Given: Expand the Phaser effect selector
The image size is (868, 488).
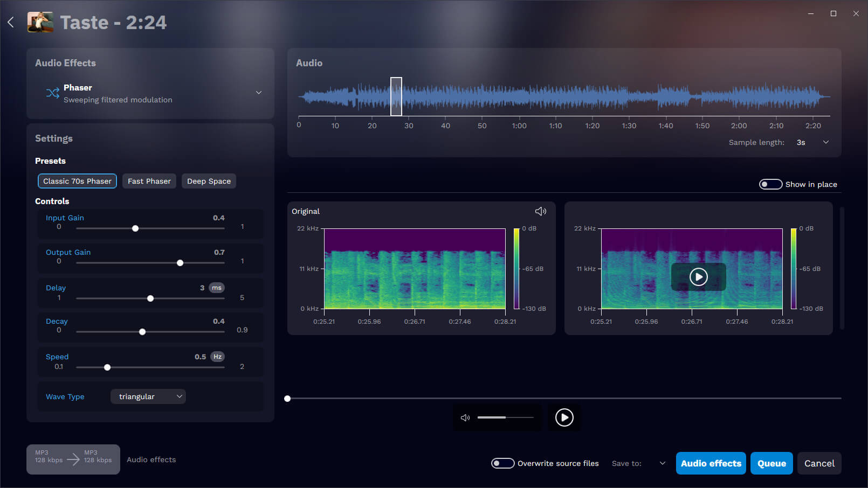Looking at the screenshot, I should click(259, 92).
